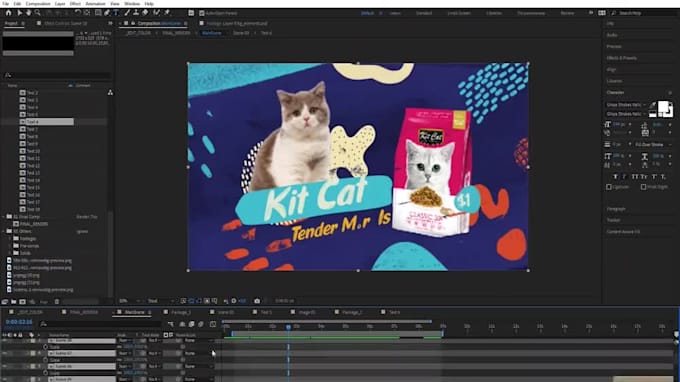Switch to the Project panel tab

point(11,23)
